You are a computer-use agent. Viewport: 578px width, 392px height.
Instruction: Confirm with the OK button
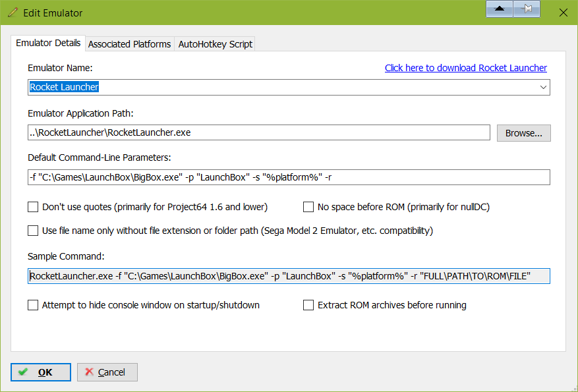pyautogui.click(x=41, y=372)
